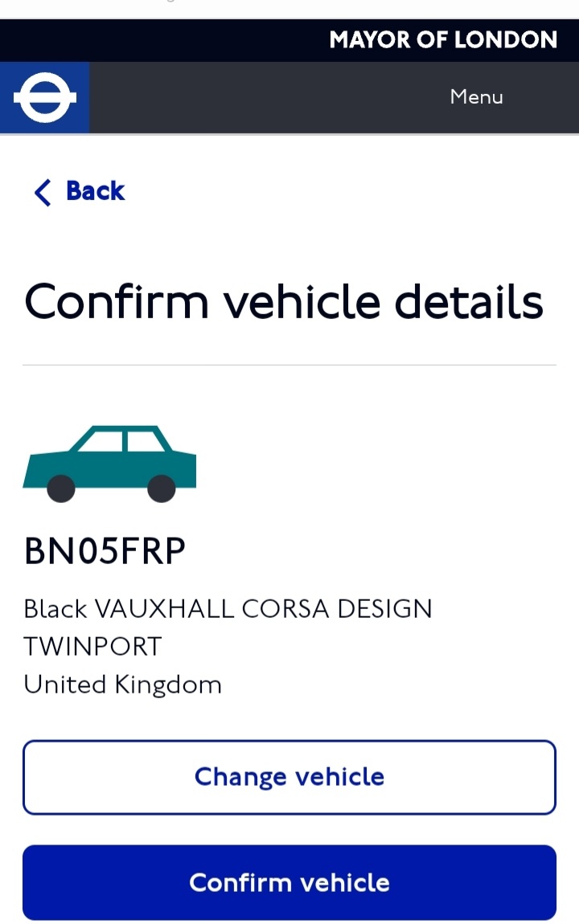Click the United Kingdom country text
This screenshot has height=924, width=579.
[x=122, y=685]
